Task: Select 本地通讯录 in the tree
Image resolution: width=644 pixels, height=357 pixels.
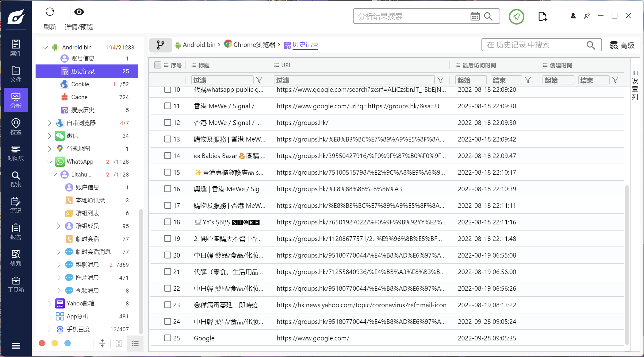Action: 87,200
